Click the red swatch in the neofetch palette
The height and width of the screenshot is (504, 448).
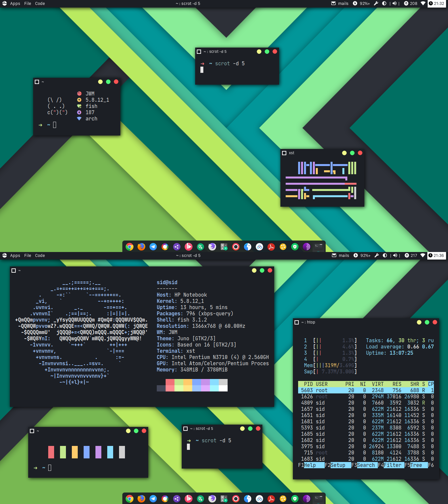[170, 382]
